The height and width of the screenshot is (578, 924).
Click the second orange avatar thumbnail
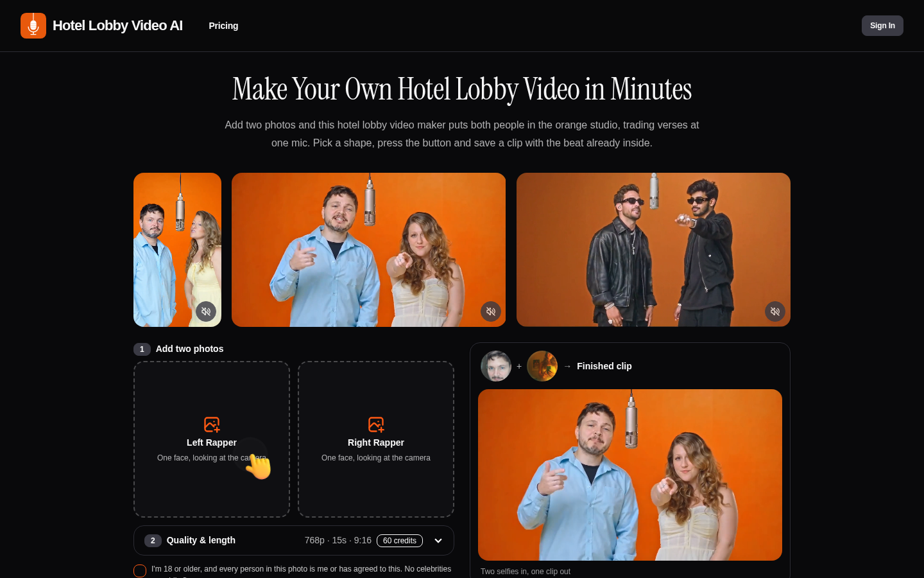click(x=542, y=366)
